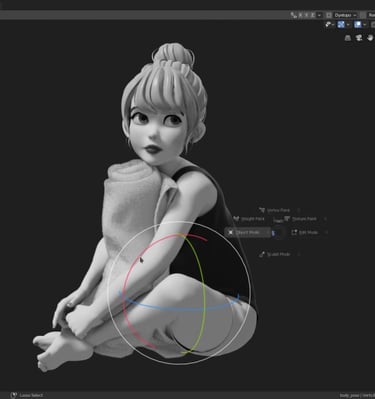Screen dimensions: 375x399
Task: Toggle X-axis symmetry button
Action: click(301, 15)
